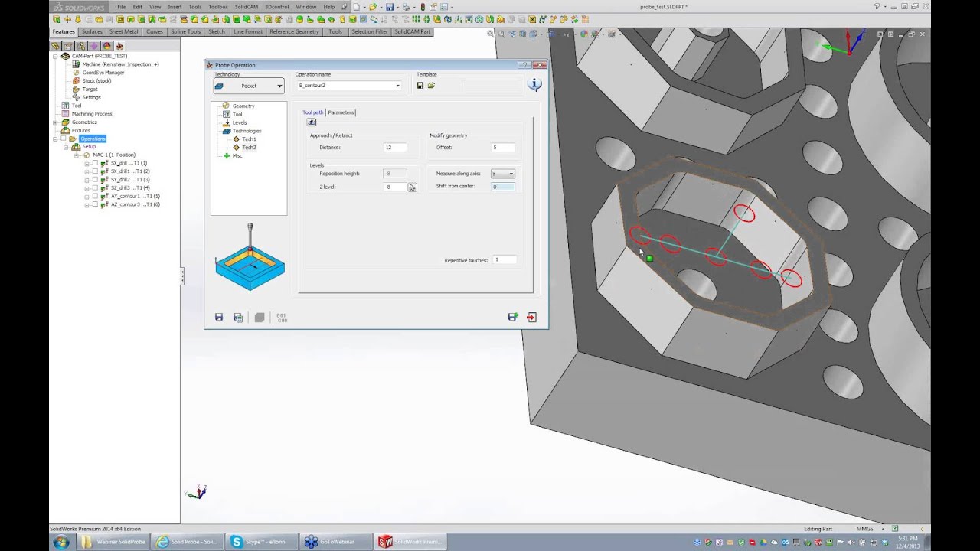Click the red Exit arrow icon
The image size is (980, 551).
[x=531, y=317]
